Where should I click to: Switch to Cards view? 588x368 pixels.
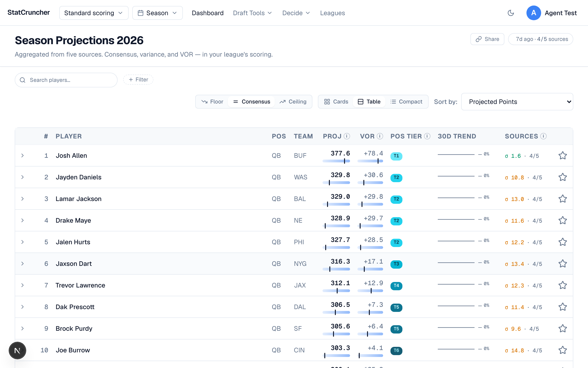pos(336,102)
